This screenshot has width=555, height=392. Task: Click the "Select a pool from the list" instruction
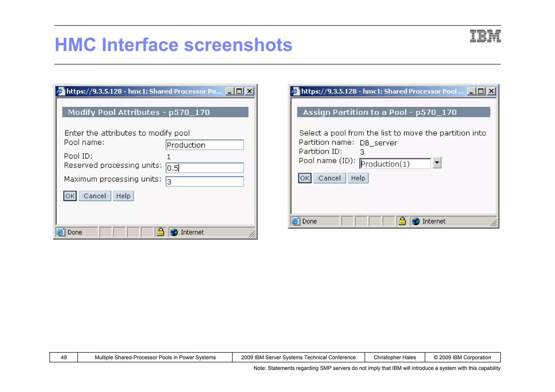(x=393, y=133)
